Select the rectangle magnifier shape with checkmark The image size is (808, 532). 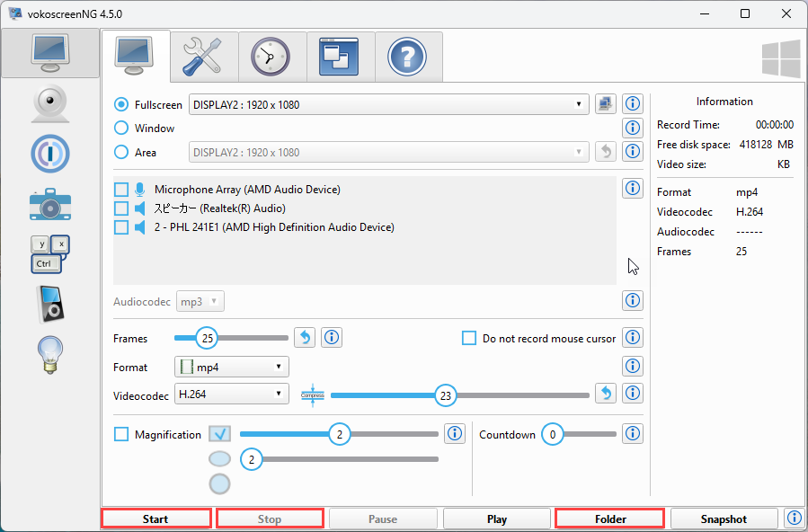pos(219,434)
